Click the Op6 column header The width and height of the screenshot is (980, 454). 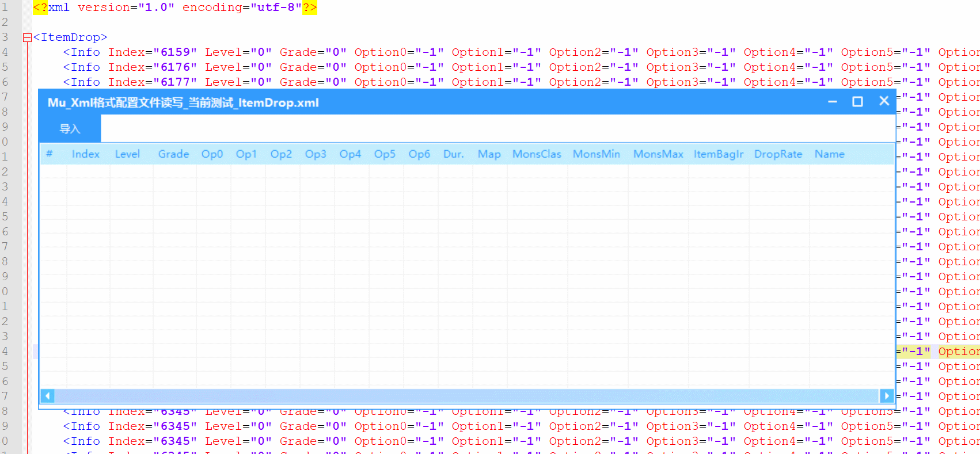[x=419, y=154]
